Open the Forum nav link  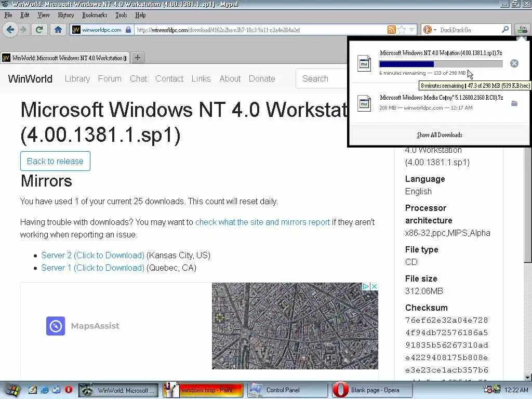pyautogui.click(x=110, y=79)
